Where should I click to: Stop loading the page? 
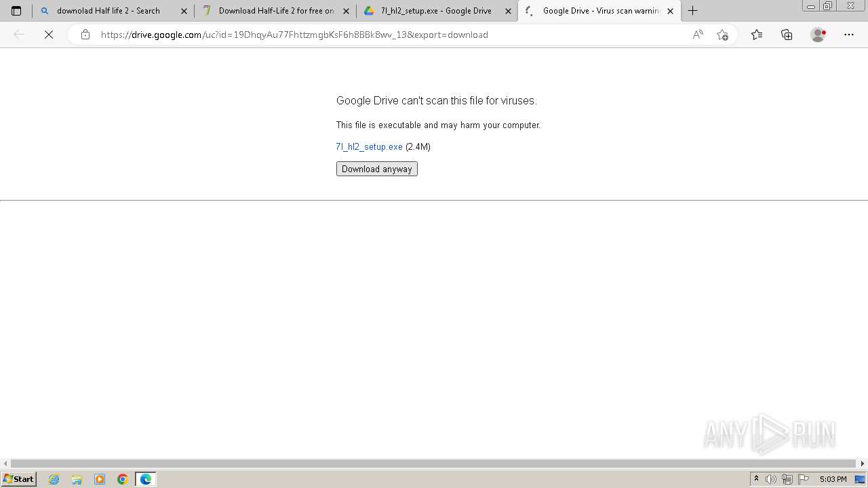[x=49, y=35]
